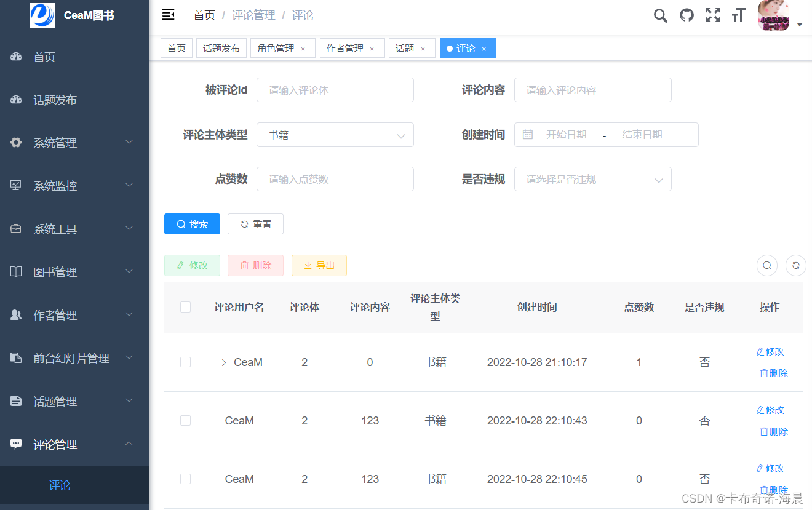
Task: Open the 评论主体类型 dropdown showing 书籍
Action: click(335, 135)
